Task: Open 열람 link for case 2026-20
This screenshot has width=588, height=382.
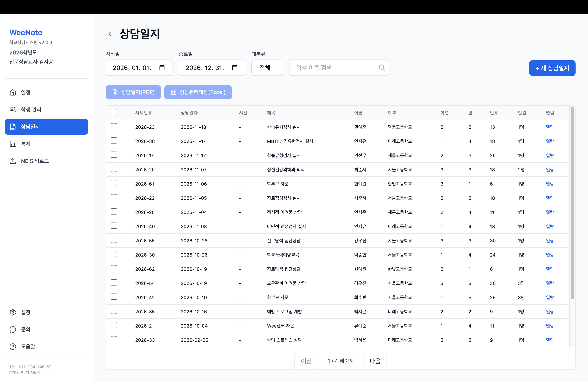Action: [550, 169]
